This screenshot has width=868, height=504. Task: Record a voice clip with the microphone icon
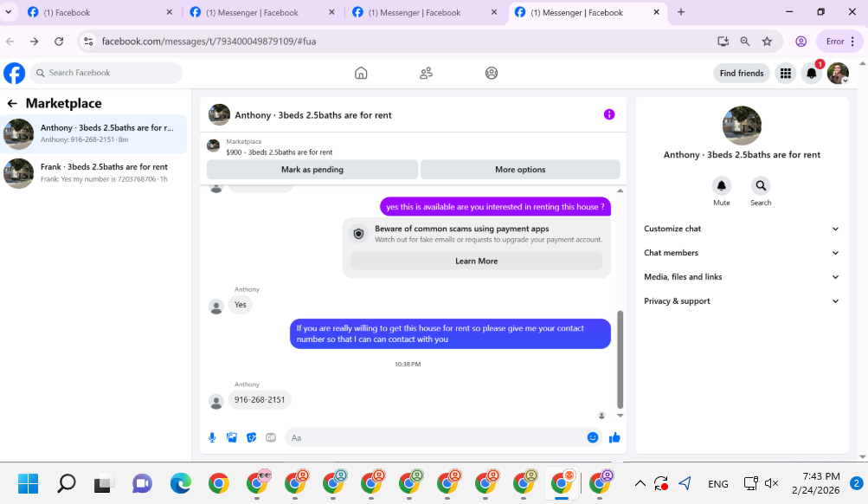click(x=212, y=437)
